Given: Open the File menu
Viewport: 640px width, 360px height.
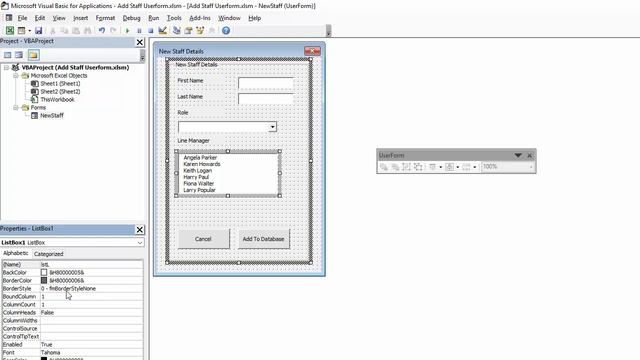Looking at the screenshot, I should point(22,18).
